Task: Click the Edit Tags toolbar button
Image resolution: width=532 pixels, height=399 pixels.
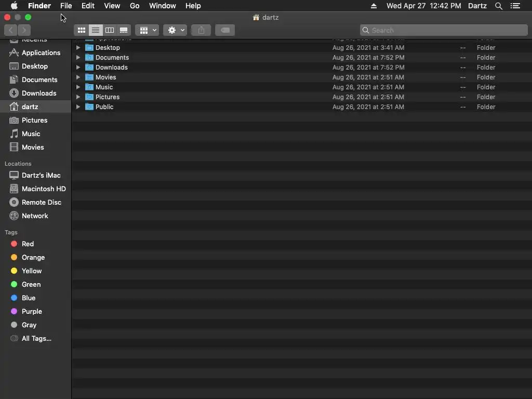Action: [x=225, y=30]
